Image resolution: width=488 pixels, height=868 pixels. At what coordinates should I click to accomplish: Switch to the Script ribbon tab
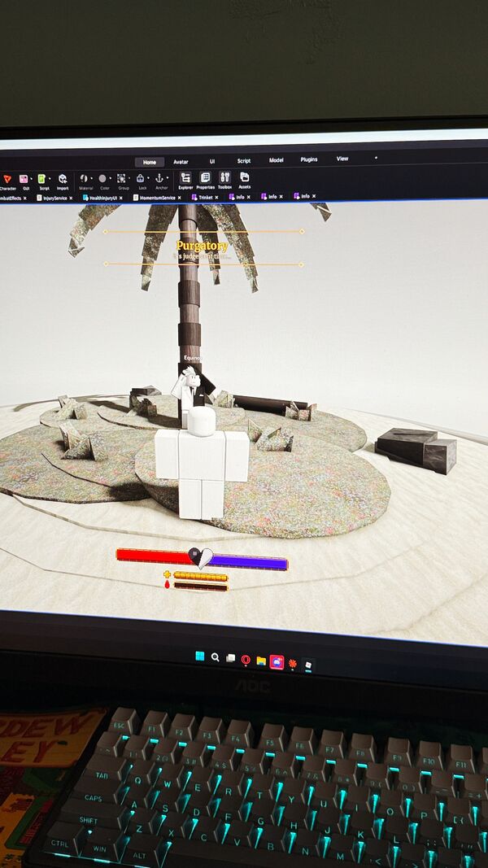tap(244, 160)
